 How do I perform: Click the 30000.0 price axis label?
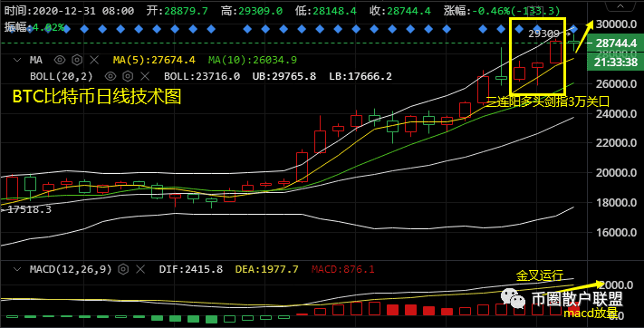(616, 24)
